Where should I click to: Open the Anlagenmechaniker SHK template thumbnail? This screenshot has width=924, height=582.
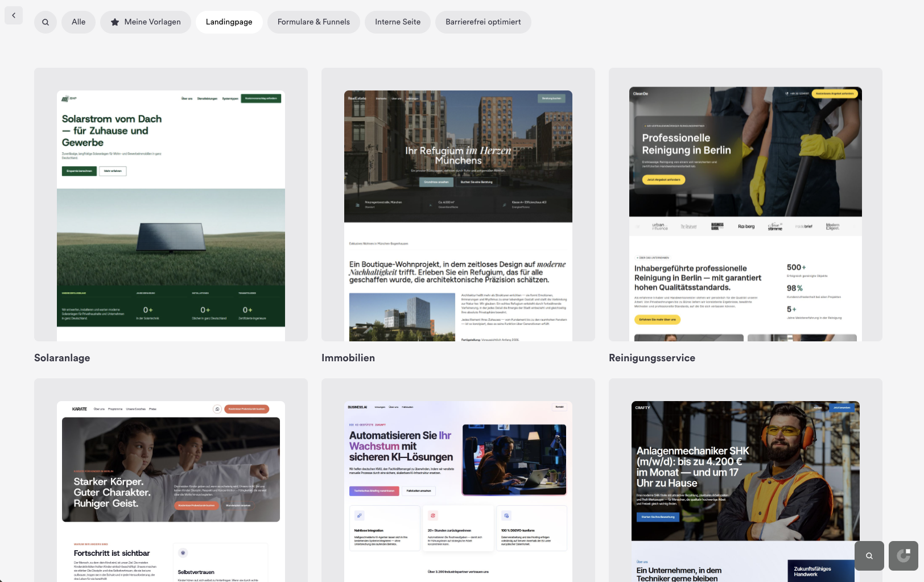point(745,480)
